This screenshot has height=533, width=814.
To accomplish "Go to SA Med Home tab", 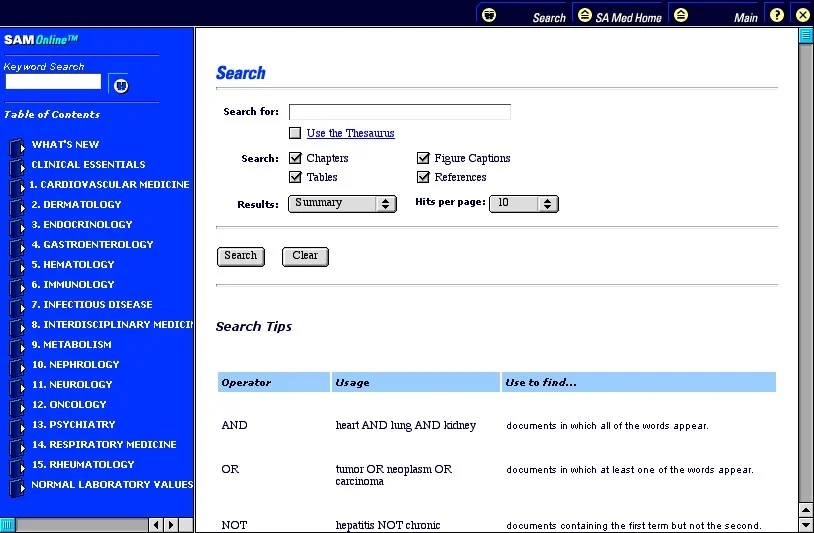I will [x=628, y=18].
